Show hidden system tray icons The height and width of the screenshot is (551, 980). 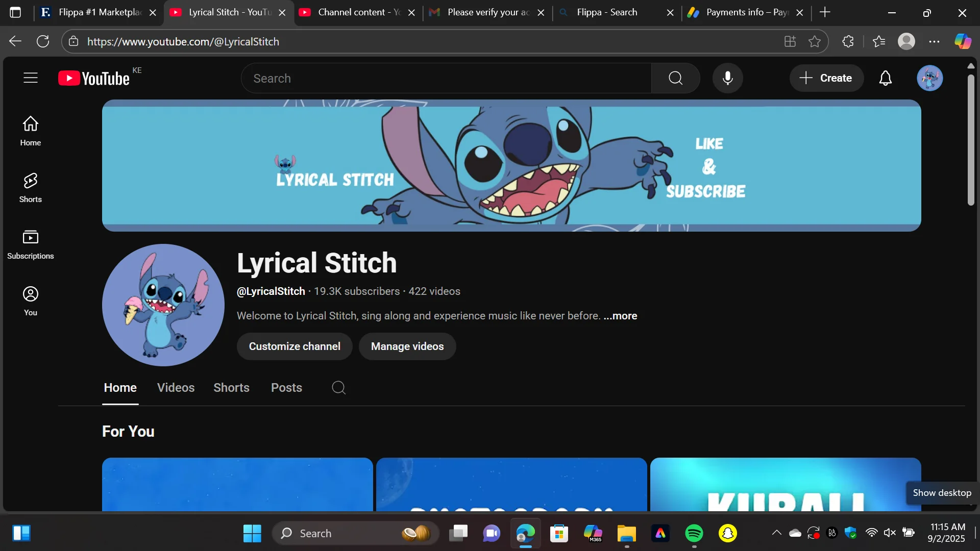tap(776, 533)
